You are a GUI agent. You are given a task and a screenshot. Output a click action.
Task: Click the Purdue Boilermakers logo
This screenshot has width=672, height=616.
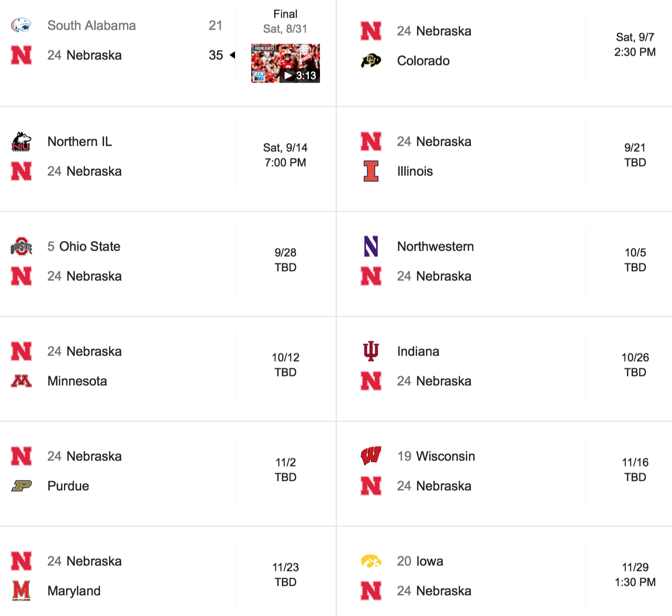point(21,486)
